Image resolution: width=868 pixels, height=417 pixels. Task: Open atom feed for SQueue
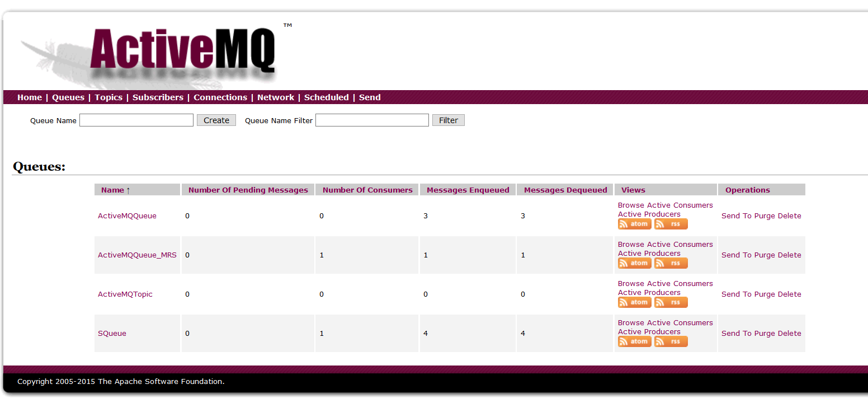[x=634, y=341]
